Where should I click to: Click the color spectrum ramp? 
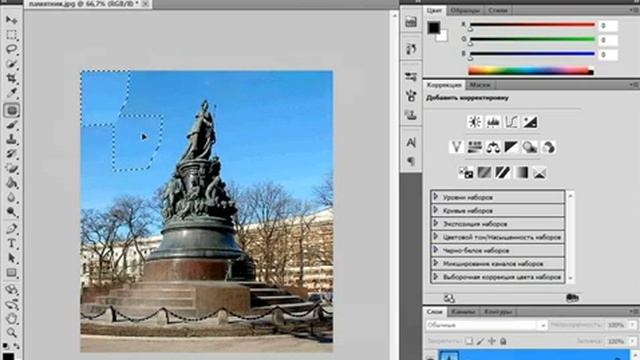531,71
